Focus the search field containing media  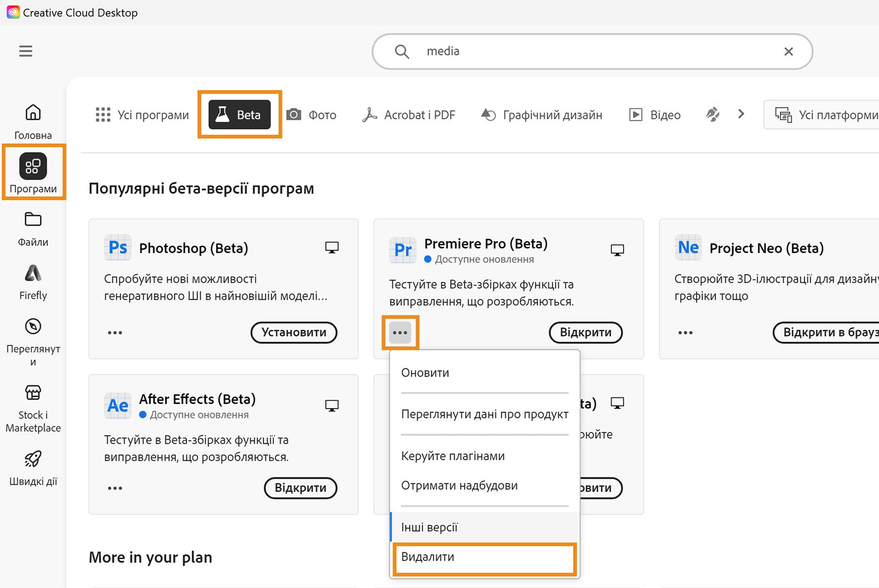(x=592, y=52)
